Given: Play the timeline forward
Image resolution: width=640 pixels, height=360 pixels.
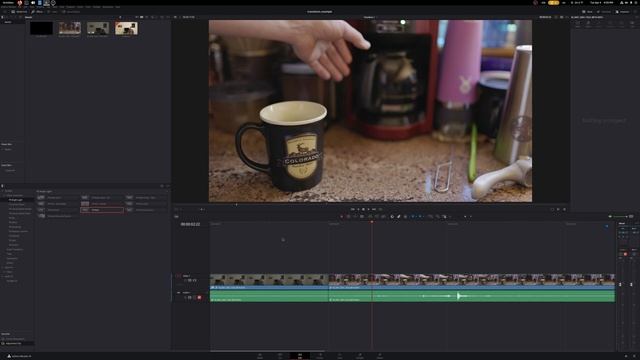Looking at the screenshot, I should 369,209.
